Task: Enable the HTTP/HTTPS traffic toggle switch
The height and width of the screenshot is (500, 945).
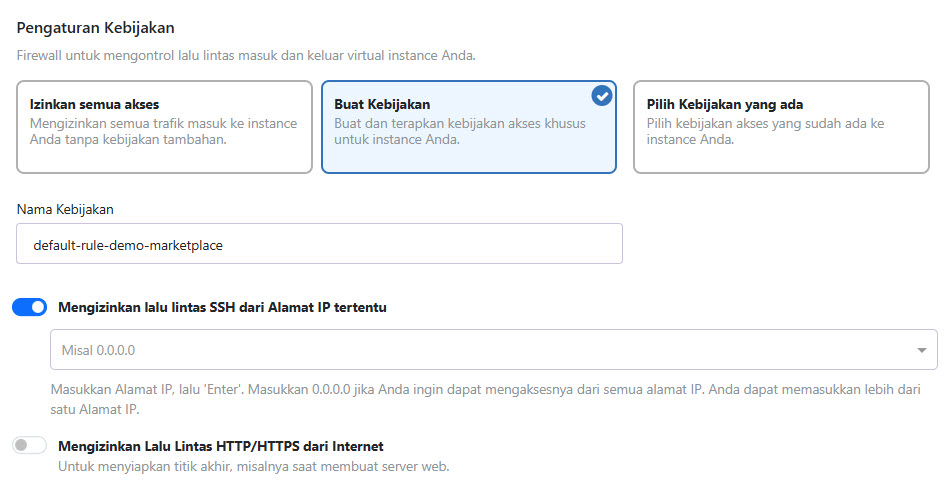Action: 30,446
